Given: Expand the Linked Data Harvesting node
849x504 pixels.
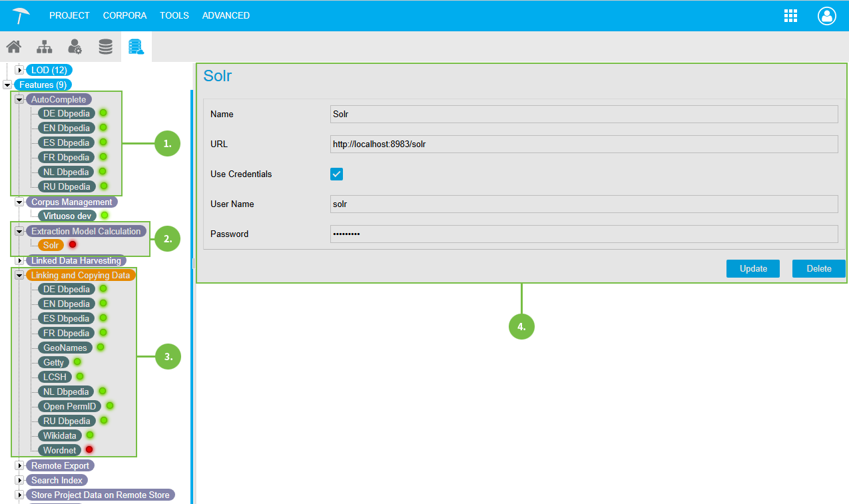Looking at the screenshot, I should coord(19,260).
